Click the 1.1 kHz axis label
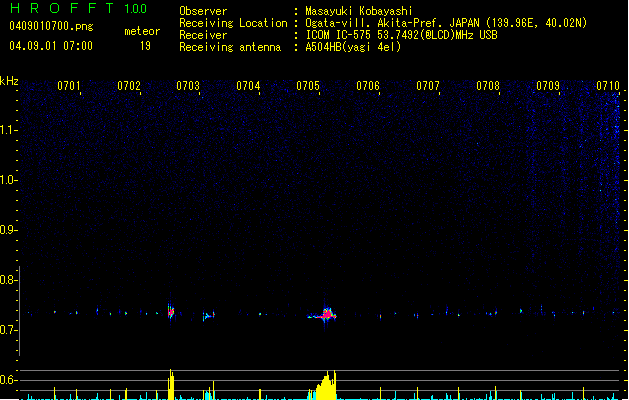 click(8, 130)
